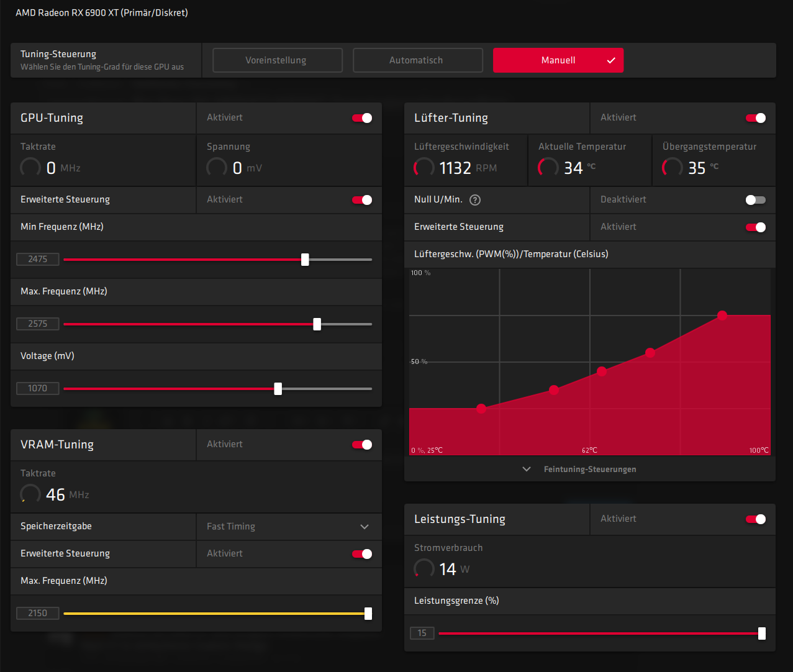Click the Voltage (mV) slider handle
This screenshot has width=793, height=672.
pyautogui.click(x=278, y=389)
